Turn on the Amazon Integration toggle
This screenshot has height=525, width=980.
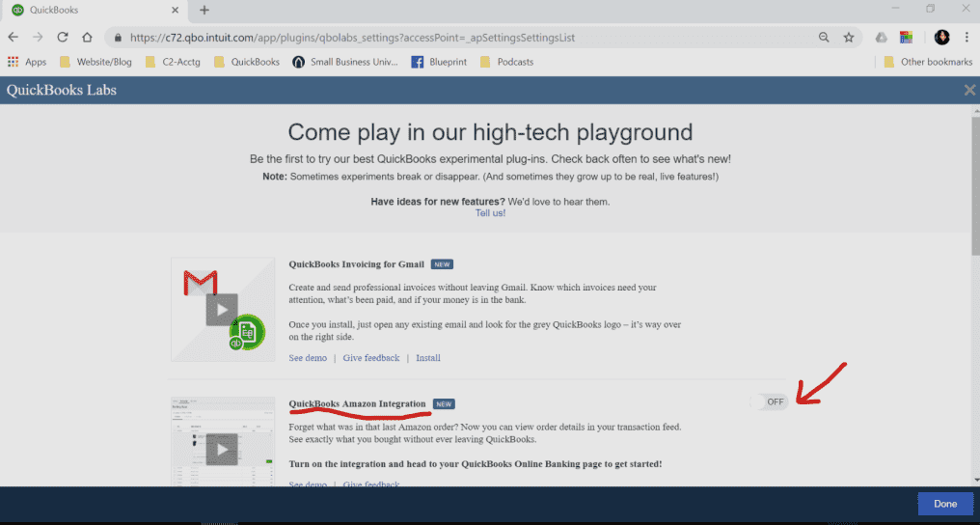(x=769, y=401)
